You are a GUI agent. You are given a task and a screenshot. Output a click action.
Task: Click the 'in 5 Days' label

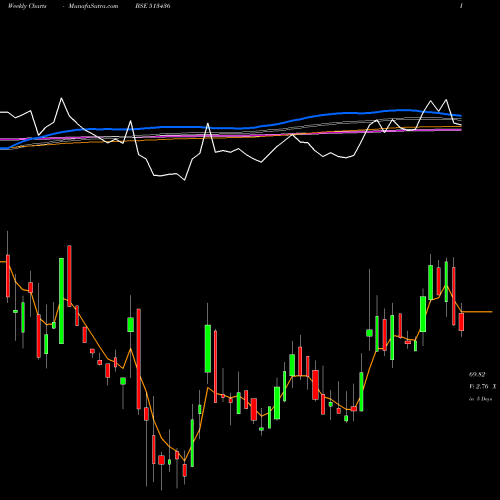pos(480,399)
